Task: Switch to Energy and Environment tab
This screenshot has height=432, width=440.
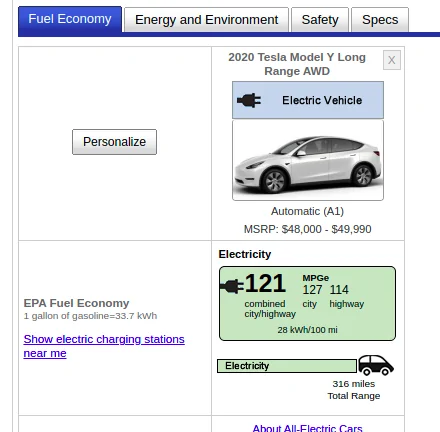Action: coord(206,20)
